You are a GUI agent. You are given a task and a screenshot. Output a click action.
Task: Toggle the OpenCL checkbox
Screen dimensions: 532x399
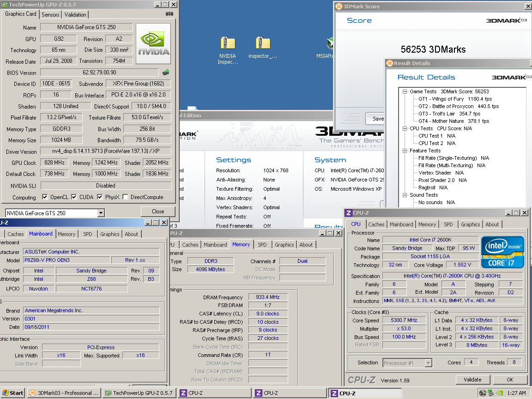tap(45, 197)
